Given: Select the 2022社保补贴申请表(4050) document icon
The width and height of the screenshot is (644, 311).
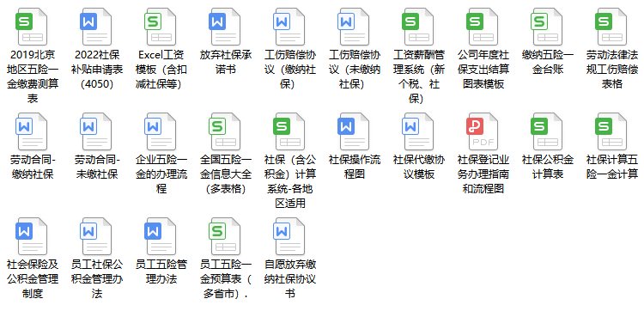Looking at the screenshot, I should [x=96, y=27].
